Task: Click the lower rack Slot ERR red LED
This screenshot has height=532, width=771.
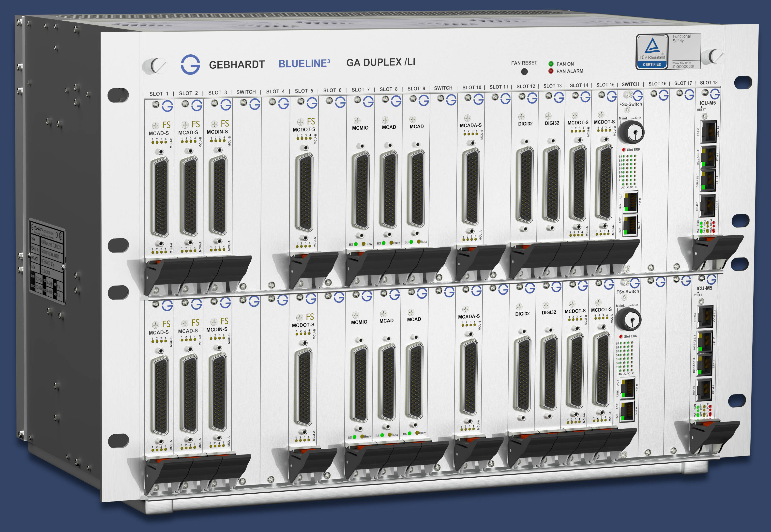Action: 621,336
